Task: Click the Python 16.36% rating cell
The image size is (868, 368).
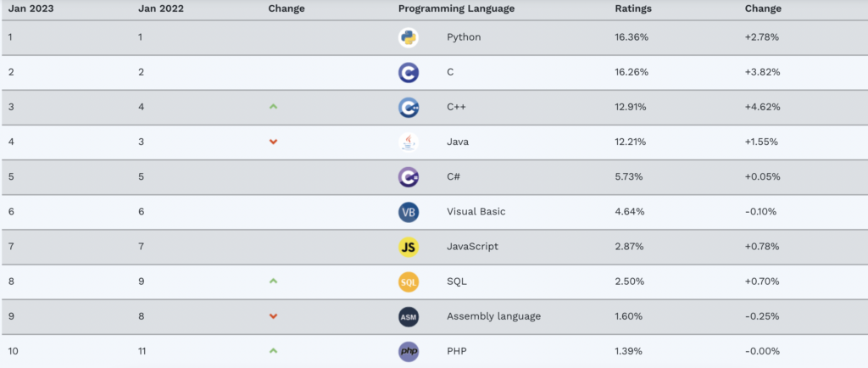Action: [632, 38]
